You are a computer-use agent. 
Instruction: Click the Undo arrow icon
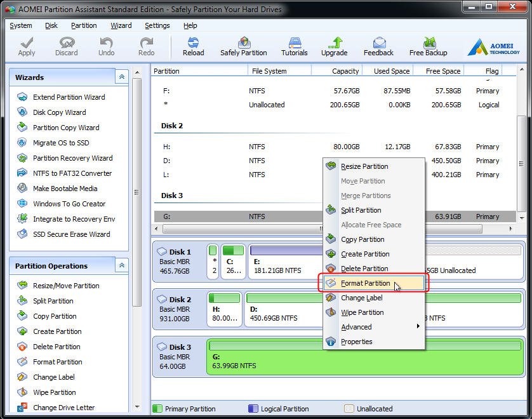[x=106, y=43]
